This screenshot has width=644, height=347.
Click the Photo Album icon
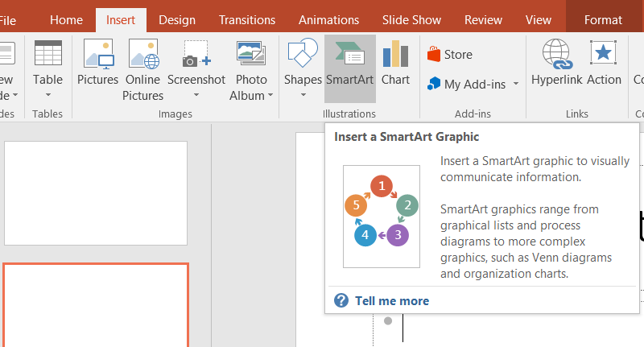click(251, 55)
